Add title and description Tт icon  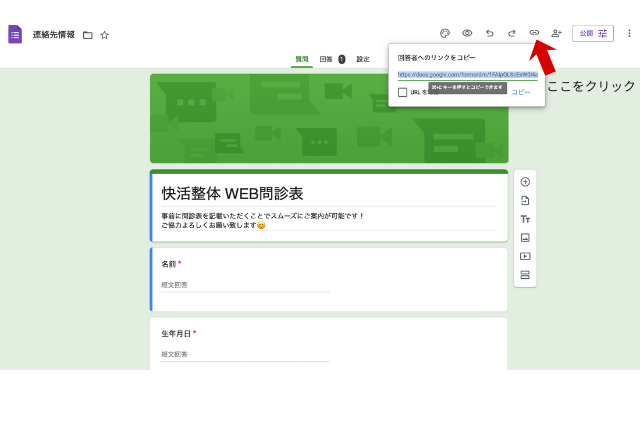[x=525, y=219]
